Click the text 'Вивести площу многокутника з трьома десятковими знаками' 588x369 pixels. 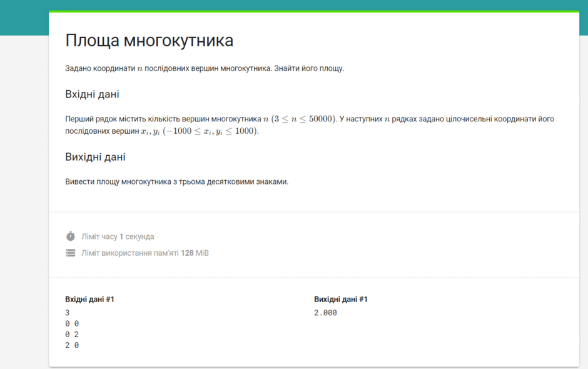pos(176,181)
